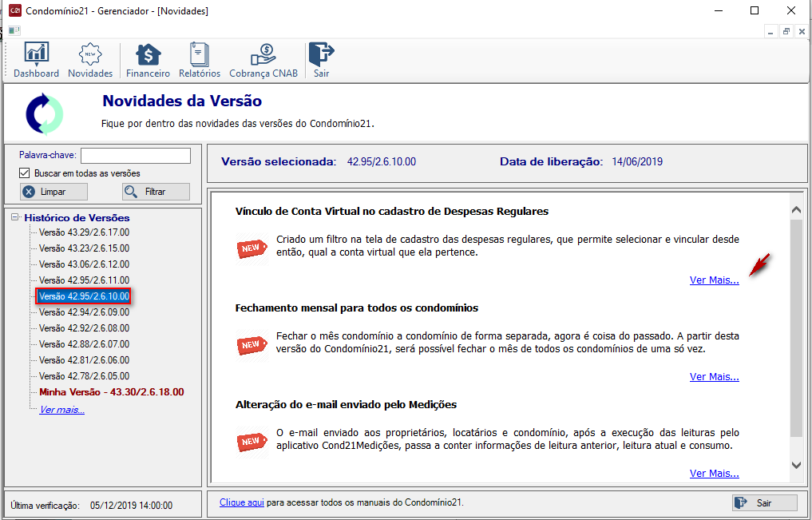Click the Sair button at bottom right
The height and width of the screenshot is (520, 812).
coord(765,503)
